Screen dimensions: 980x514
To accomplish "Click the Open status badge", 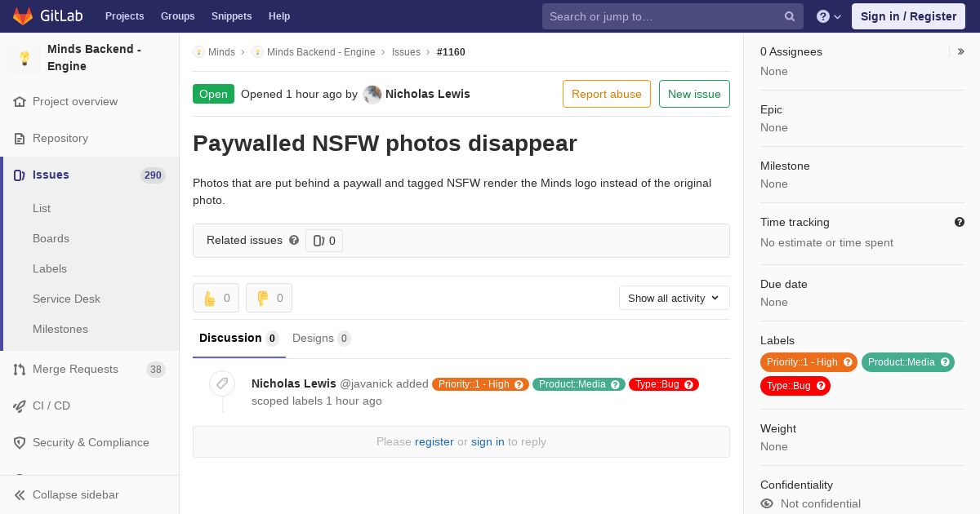I will (213, 94).
